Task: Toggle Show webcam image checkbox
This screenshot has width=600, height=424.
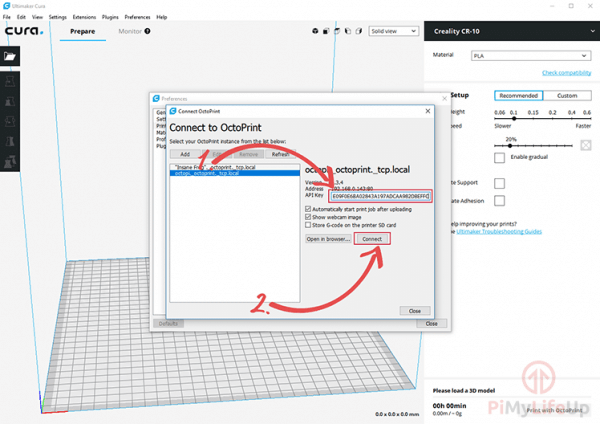Action: pos(308,217)
